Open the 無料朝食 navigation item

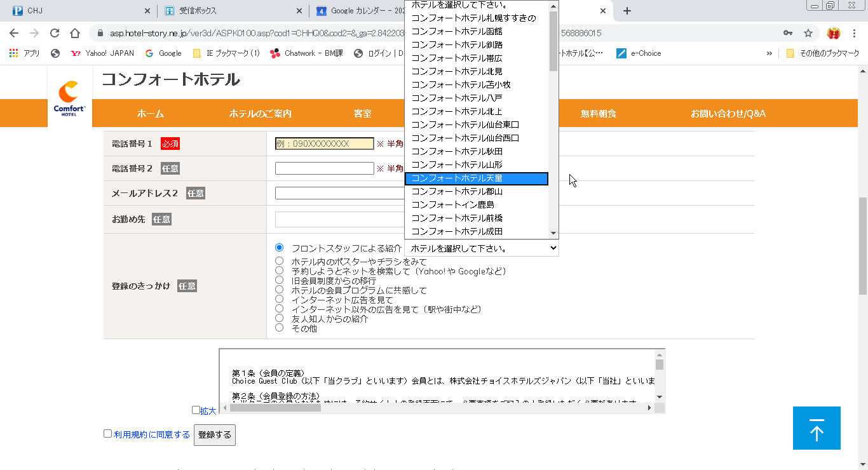tap(599, 114)
